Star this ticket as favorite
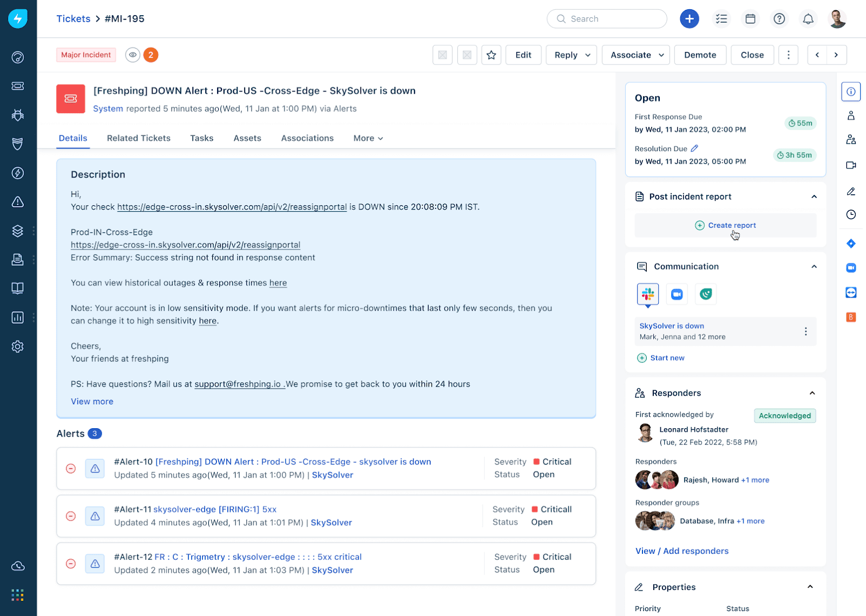866x616 pixels. pos(491,55)
